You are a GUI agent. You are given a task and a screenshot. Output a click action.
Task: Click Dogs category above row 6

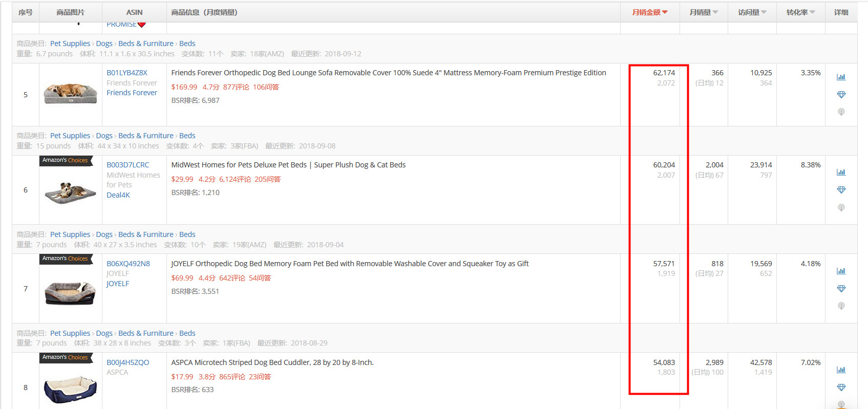tap(104, 136)
